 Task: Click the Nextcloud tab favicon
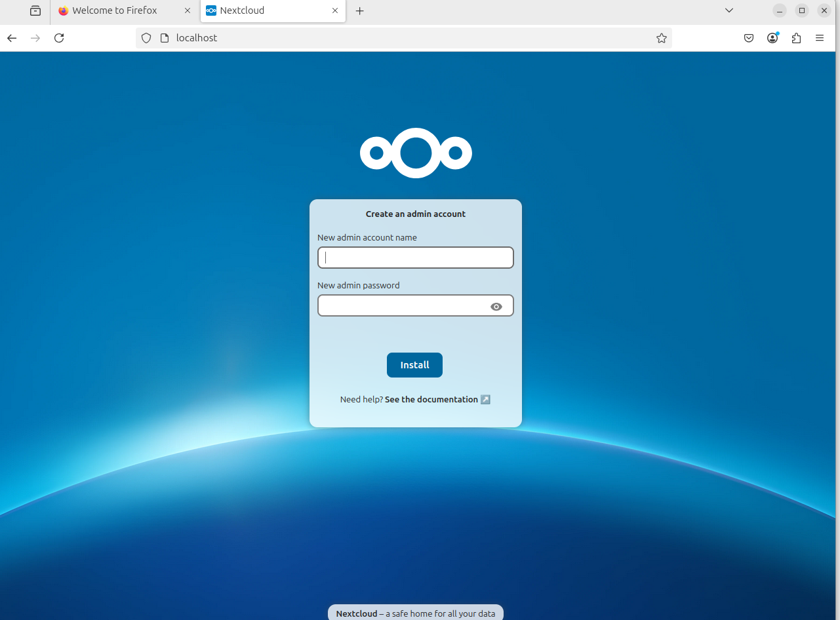click(211, 10)
